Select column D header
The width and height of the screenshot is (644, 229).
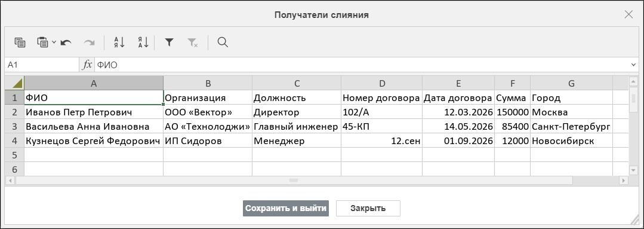coord(381,84)
